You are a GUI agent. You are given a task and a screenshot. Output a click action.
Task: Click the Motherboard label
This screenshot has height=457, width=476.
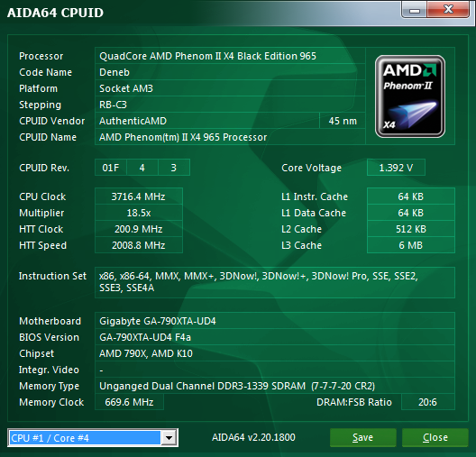pos(50,321)
